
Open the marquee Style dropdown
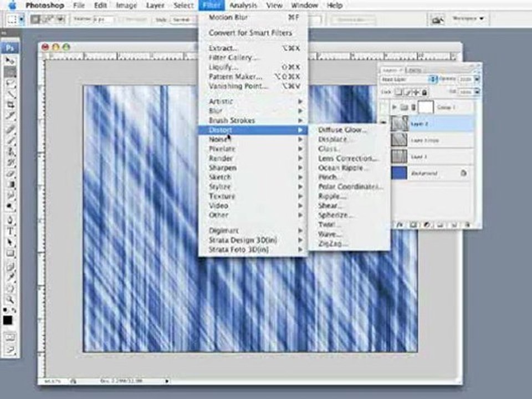click(x=183, y=20)
